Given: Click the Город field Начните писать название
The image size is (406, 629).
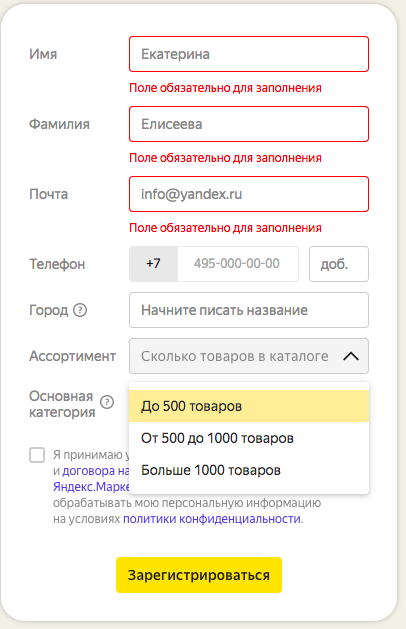Looking at the screenshot, I should 249,310.
